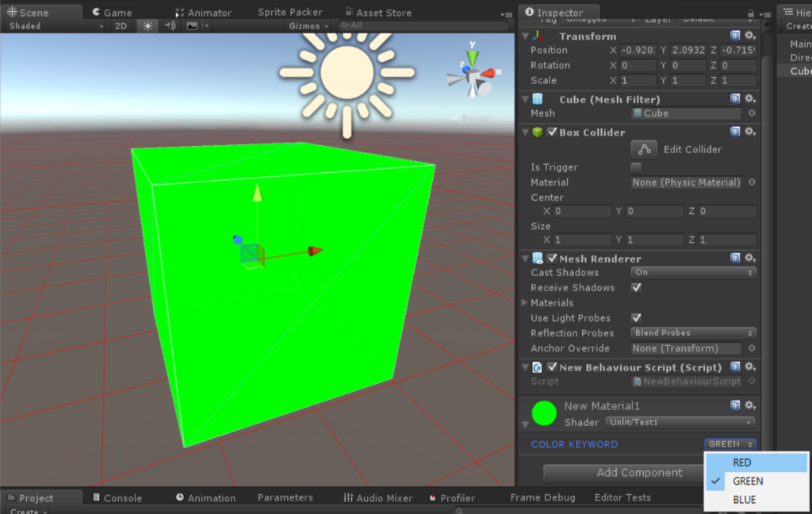Click the Project panel Create button
The height and width of the screenshot is (514, 812).
(x=29, y=511)
